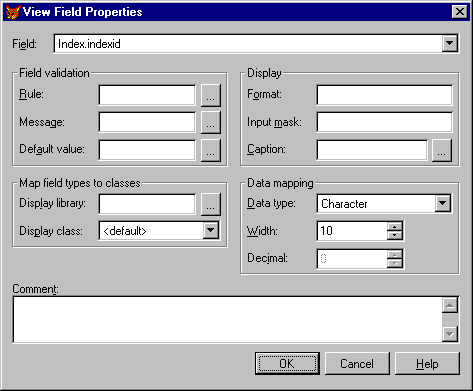Browse for a Display library file

211,204
